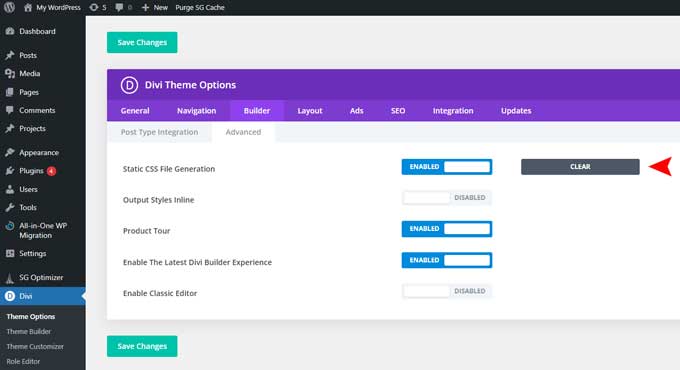Screen dimensions: 680x370
Task: Click the Divi Theme Options heading
Action: pyautogui.click(x=190, y=85)
